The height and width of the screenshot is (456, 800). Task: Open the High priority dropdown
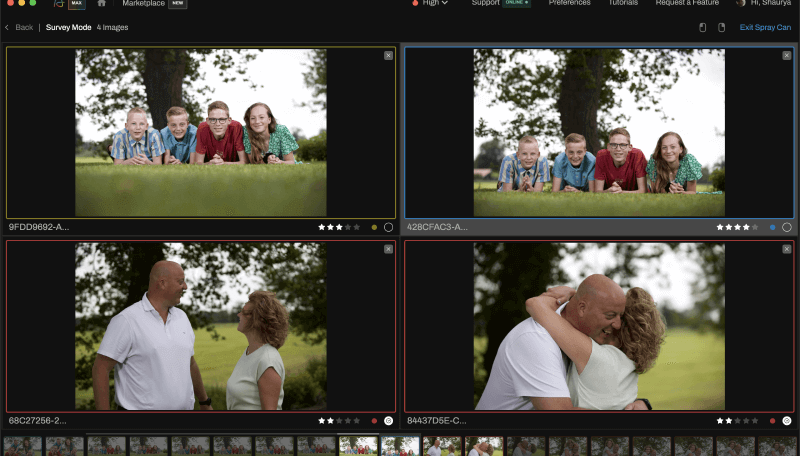click(430, 3)
